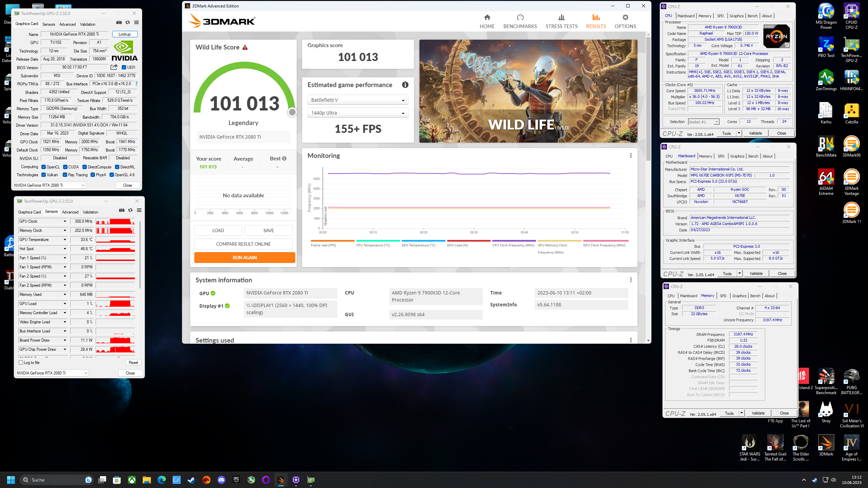Viewport: 868px width, 488px height.
Task: Click the BIOS export share icon in GPU-Z
Action: click(114, 67)
